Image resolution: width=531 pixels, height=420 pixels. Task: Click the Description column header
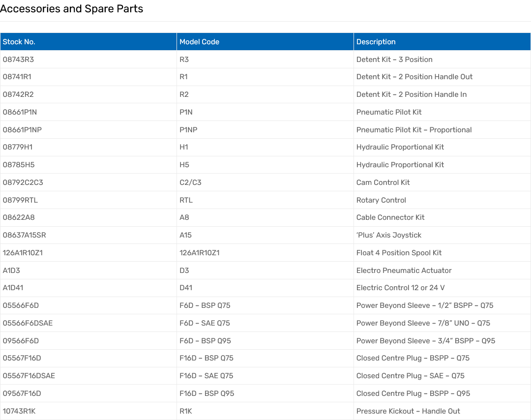376,42
